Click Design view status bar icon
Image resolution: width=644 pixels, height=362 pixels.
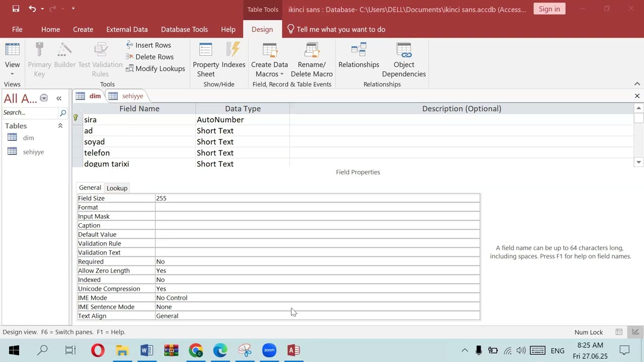pos(635,332)
